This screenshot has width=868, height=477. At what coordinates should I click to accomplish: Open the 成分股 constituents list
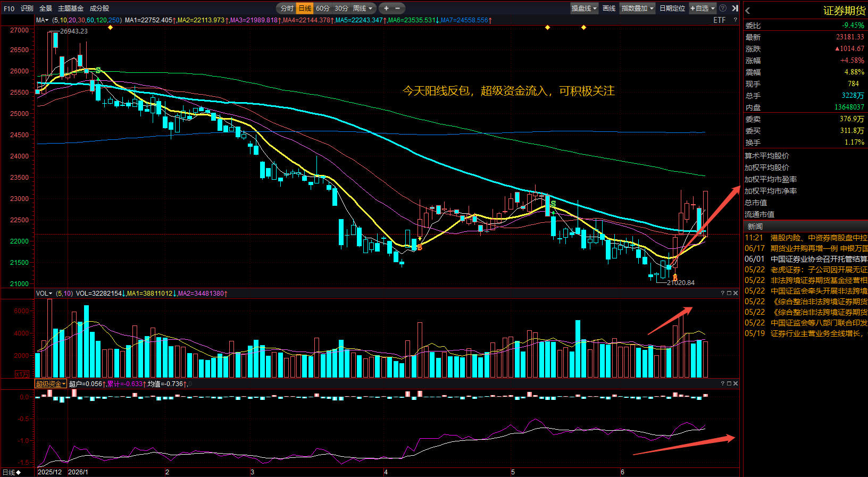tap(99, 9)
